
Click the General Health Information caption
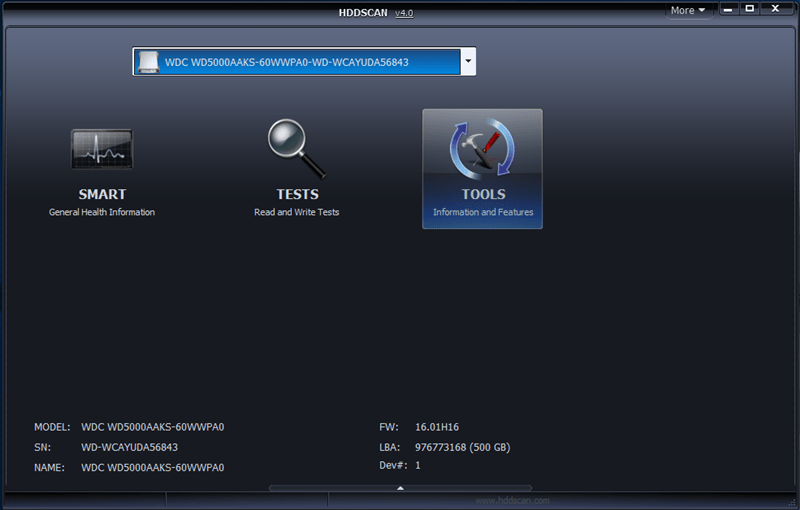tap(102, 212)
